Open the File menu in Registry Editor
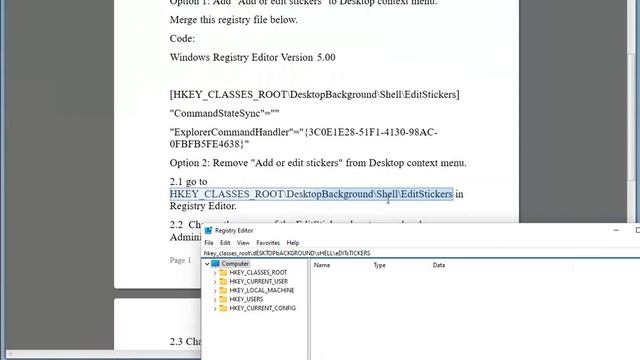640x360 pixels. click(209, 243)
